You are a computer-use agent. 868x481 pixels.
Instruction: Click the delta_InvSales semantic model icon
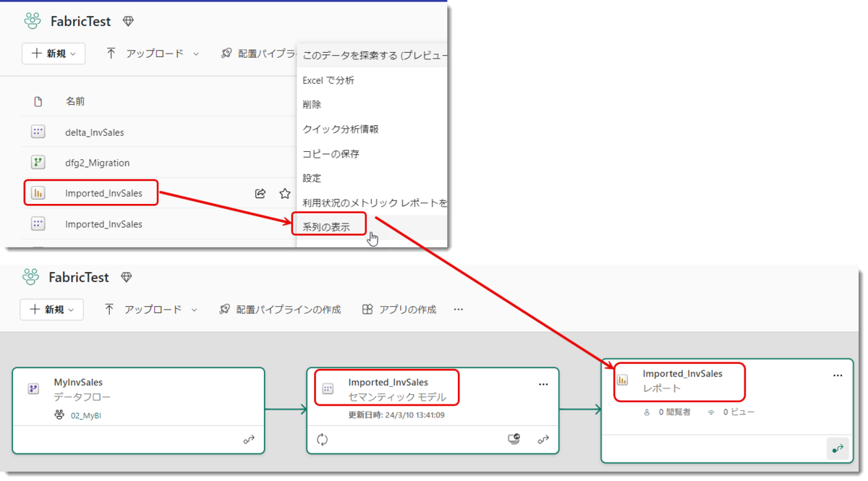pos(38,132)
